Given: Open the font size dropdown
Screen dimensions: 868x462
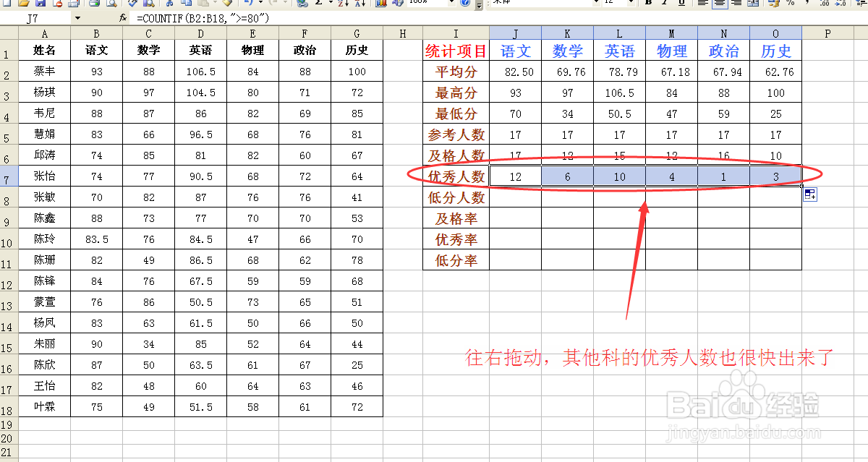Looking at the screenshot, I should (629, 4).
